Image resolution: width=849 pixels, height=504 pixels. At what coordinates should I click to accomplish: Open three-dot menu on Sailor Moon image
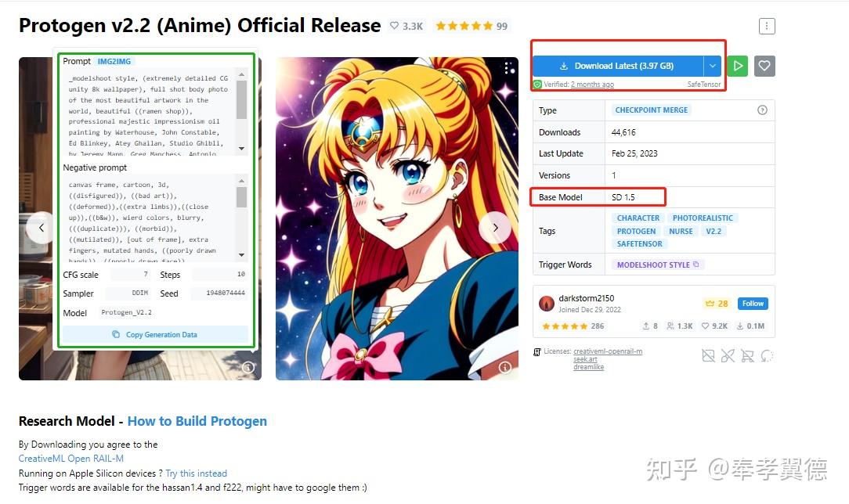coord(507,67)
